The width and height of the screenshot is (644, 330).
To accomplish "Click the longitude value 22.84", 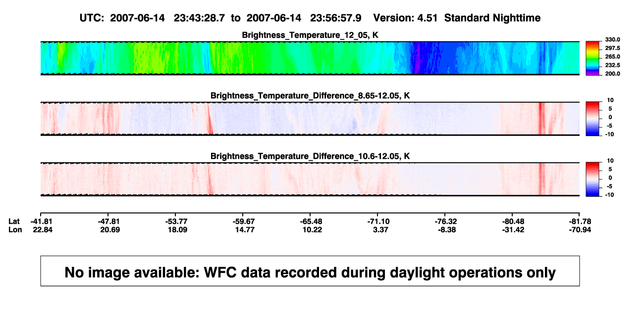I will pos(42,230).
